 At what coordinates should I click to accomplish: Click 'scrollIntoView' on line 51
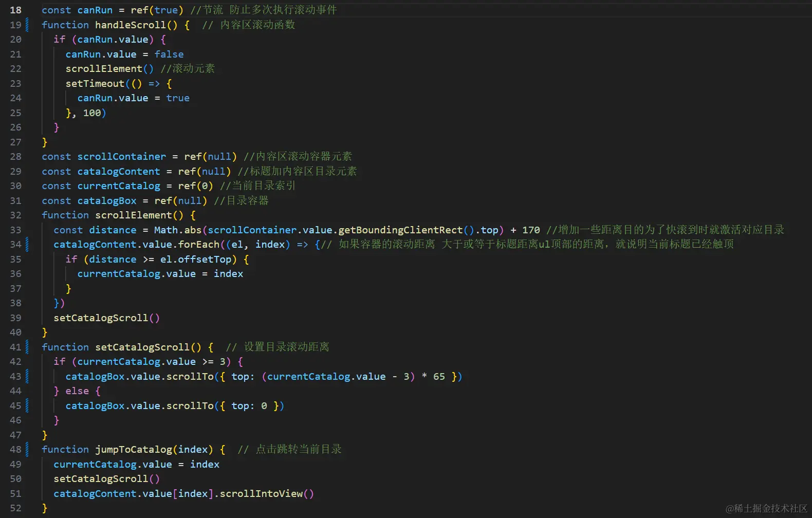point(261,493)
